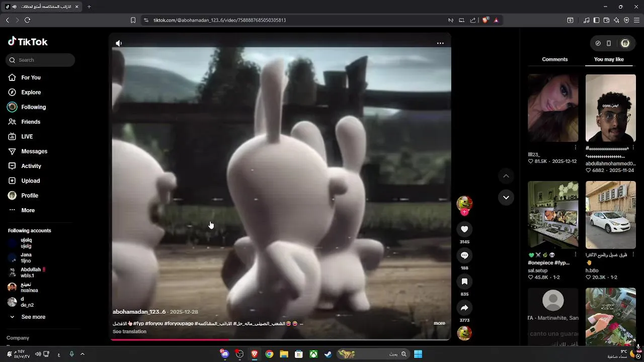This screenshot has height=362, width=644.
Task: Open Steam from the taskbar
Action: (328, 354)
